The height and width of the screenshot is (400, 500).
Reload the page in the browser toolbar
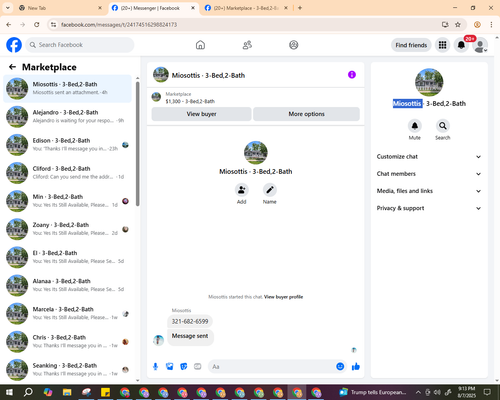coord(37,25)
